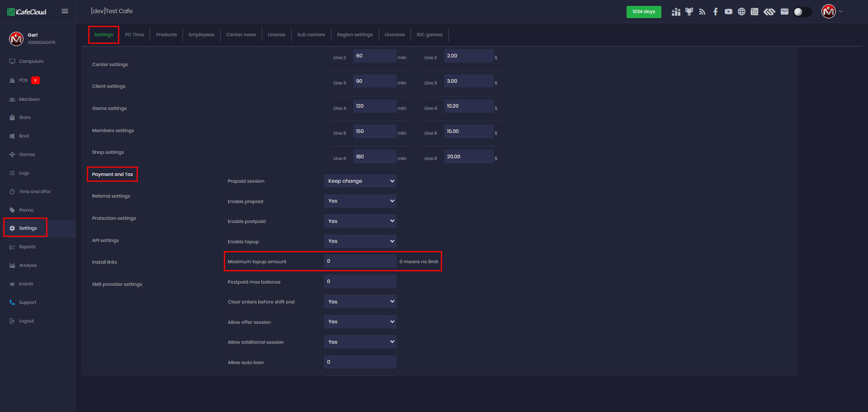Viewport: 868px width, 412px height.
Task: Click the YouTube icon in the header
Action: coord(728,12)
